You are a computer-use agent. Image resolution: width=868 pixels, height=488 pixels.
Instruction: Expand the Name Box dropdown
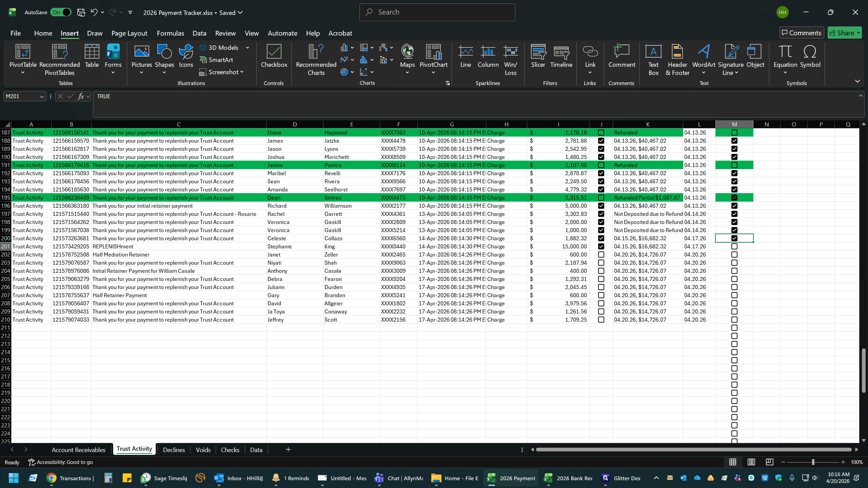(42, 97)
